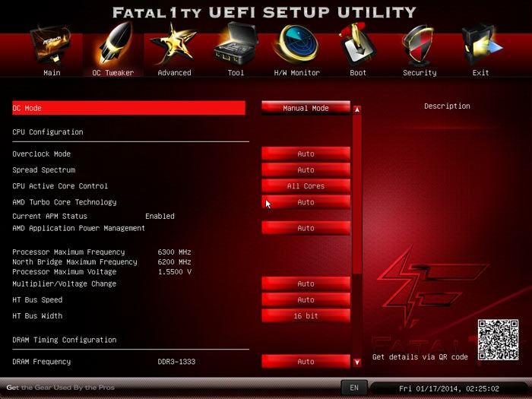
Task: Click the EN language button
Action: coord(354,388)
